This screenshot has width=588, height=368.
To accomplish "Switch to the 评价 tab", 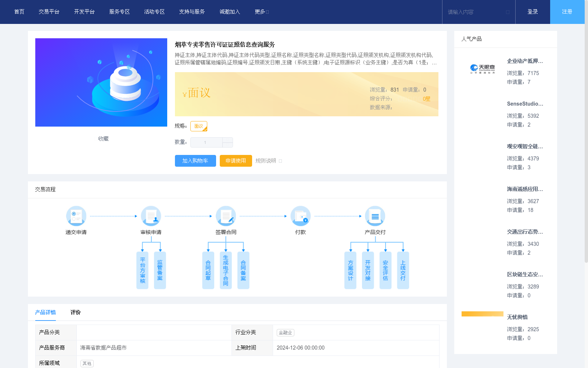I will point(76,312).
